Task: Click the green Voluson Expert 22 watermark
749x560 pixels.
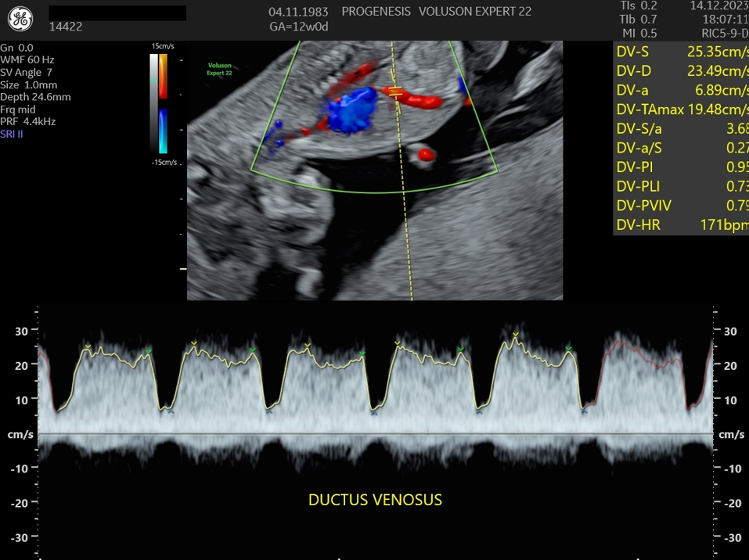Action: (x=220, y=70)
